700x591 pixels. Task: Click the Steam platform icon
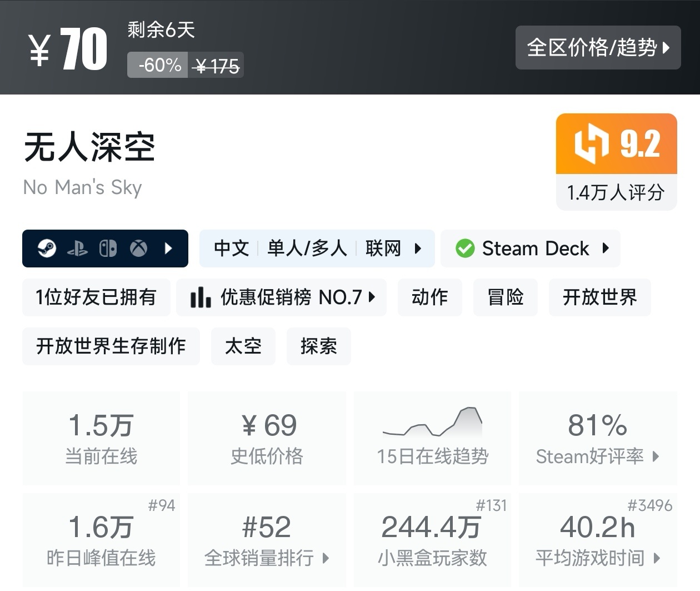[47, 248]
